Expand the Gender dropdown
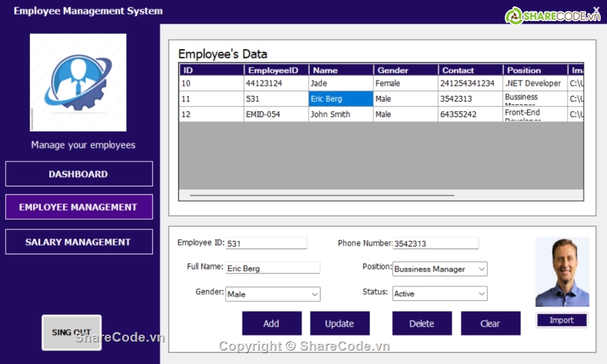This screenshot has height=364, width=607. click(314, 294)
